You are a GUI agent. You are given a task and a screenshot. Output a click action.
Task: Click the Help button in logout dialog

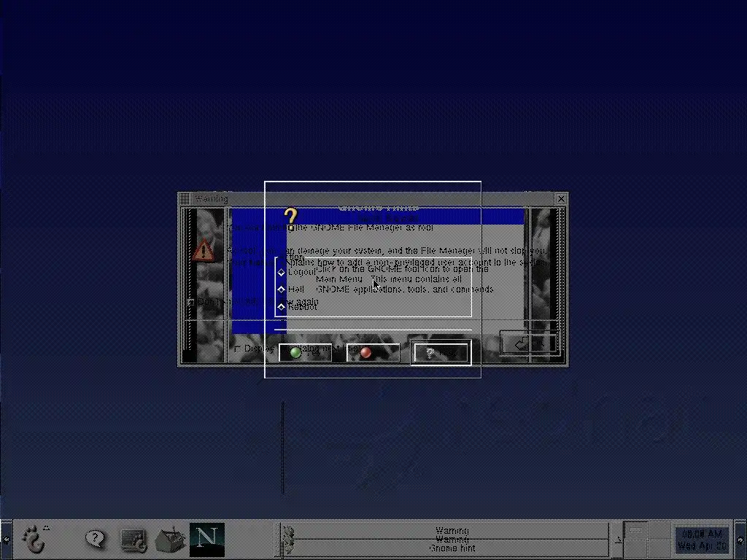(x=441, y=353)
